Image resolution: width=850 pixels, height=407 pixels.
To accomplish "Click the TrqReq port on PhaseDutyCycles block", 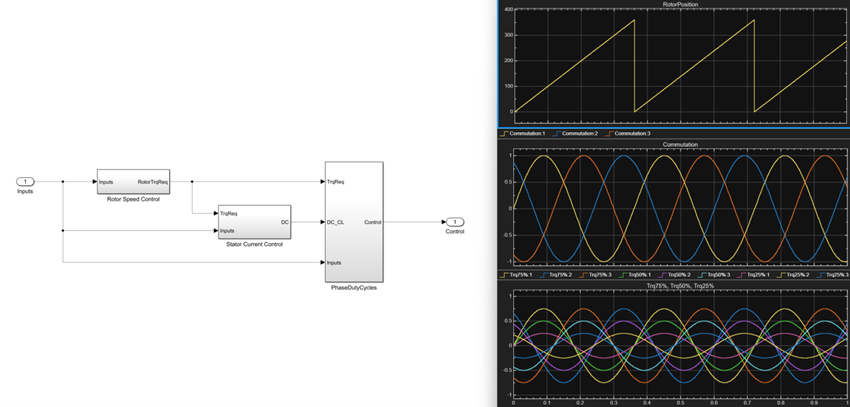I will [335, 182].
